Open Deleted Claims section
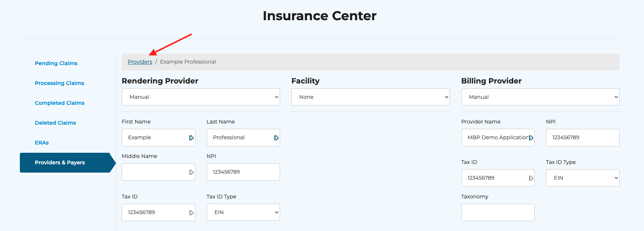The width and height of the screenshot is (644, 231). tap(55, 123)
